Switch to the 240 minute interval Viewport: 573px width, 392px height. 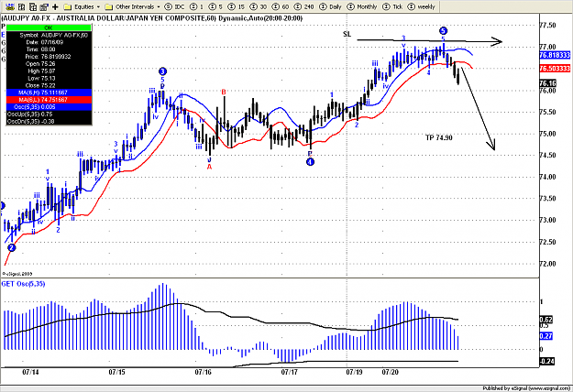pos(304,6)
